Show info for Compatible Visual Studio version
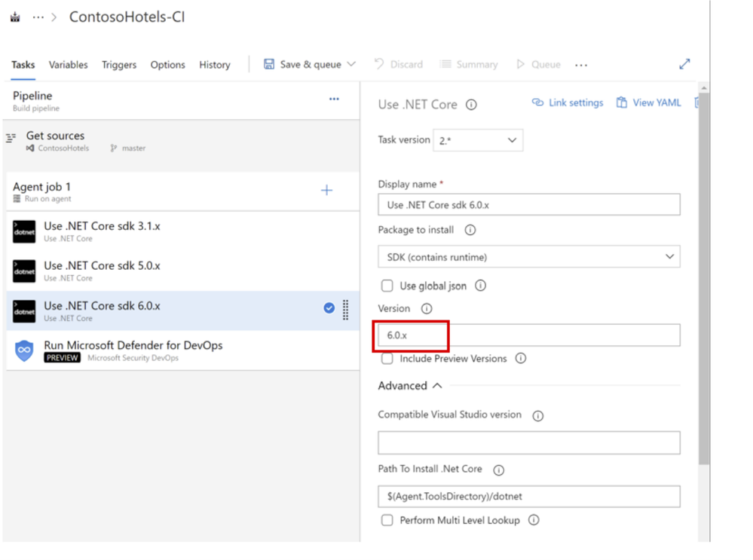Image resolution: width=753 pixels, height=560 pixels. [x=538, y=416]
